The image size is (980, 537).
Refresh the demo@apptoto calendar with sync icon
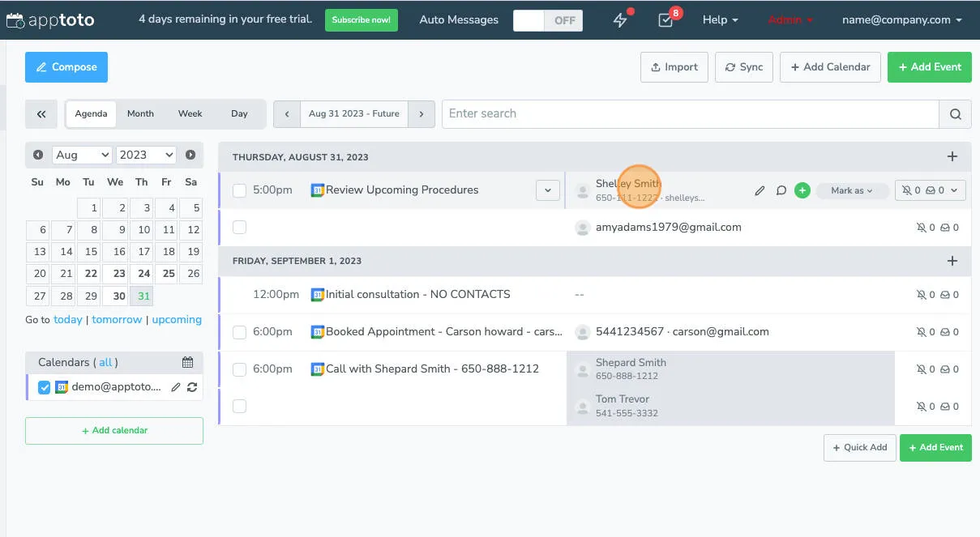(192, 387)
